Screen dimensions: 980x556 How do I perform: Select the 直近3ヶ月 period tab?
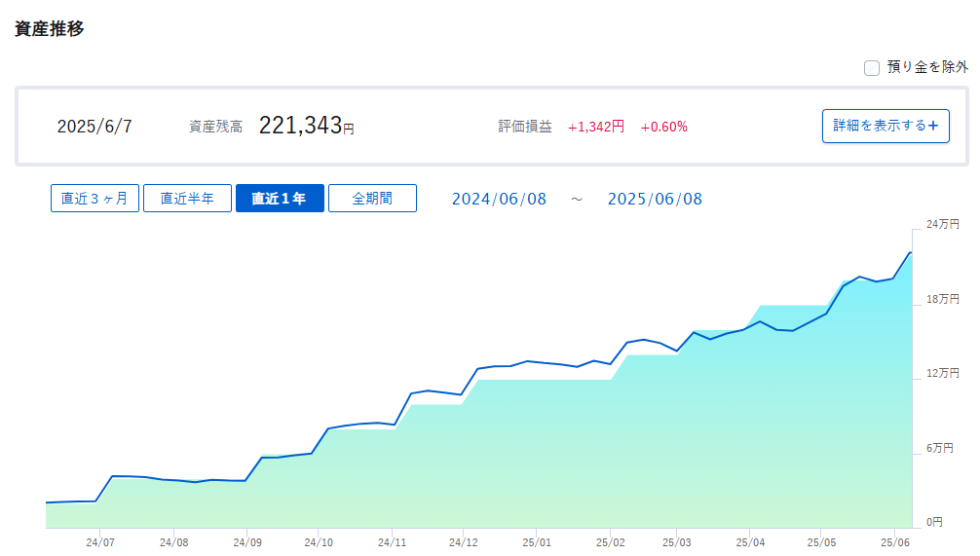94,199
